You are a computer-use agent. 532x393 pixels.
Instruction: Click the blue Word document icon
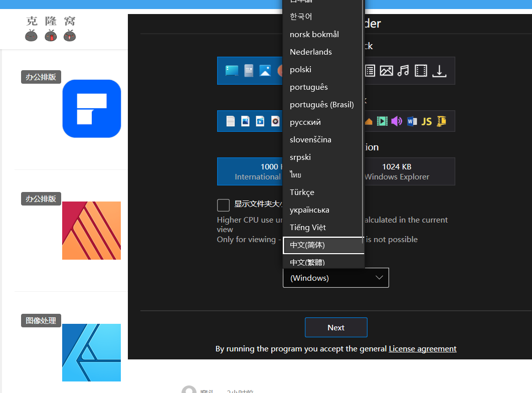tap(412, 121)
